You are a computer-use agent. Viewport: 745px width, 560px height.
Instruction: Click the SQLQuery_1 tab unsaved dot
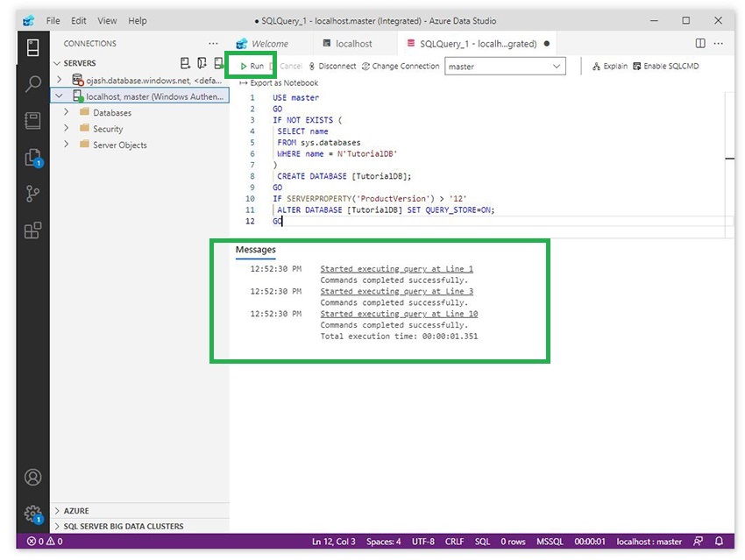pyautogui.click(x=547, y=44)
